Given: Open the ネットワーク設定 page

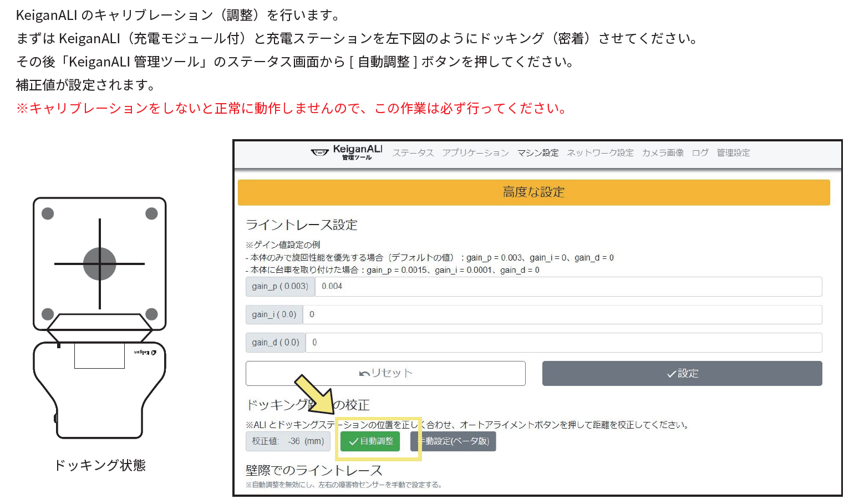Looking at the screenshot, I should click(600, 153).
